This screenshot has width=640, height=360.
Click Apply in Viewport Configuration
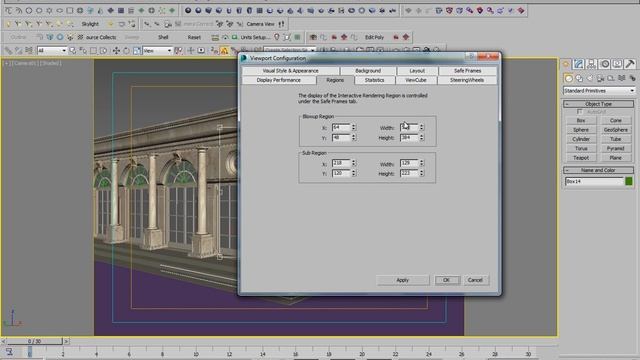(x=402, y=280)
